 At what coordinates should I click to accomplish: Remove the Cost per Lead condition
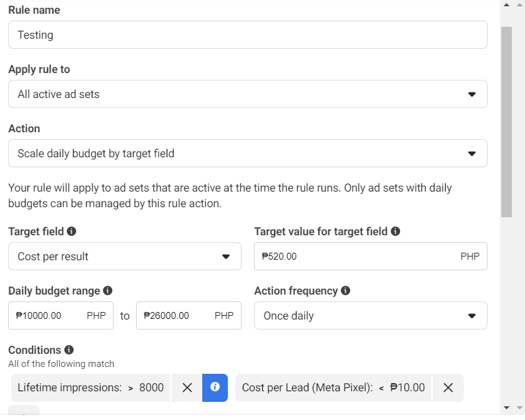448,388
